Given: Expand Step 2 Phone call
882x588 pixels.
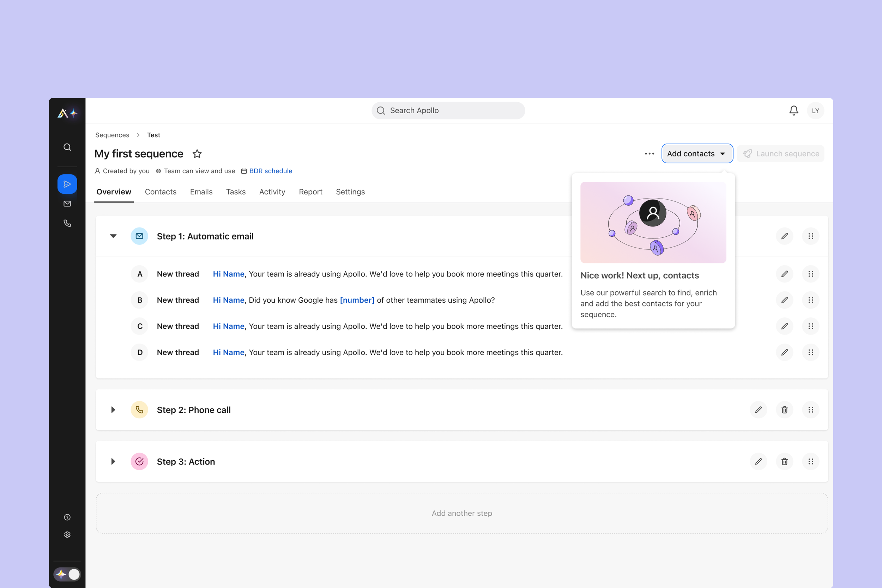Looking at the screenshot, I should pos(113,410).
